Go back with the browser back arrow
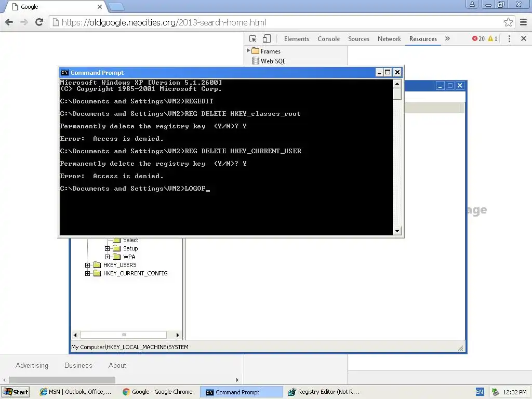Viewport: 532px width, 399px height. pyautogui.click(x=9, y=22)
